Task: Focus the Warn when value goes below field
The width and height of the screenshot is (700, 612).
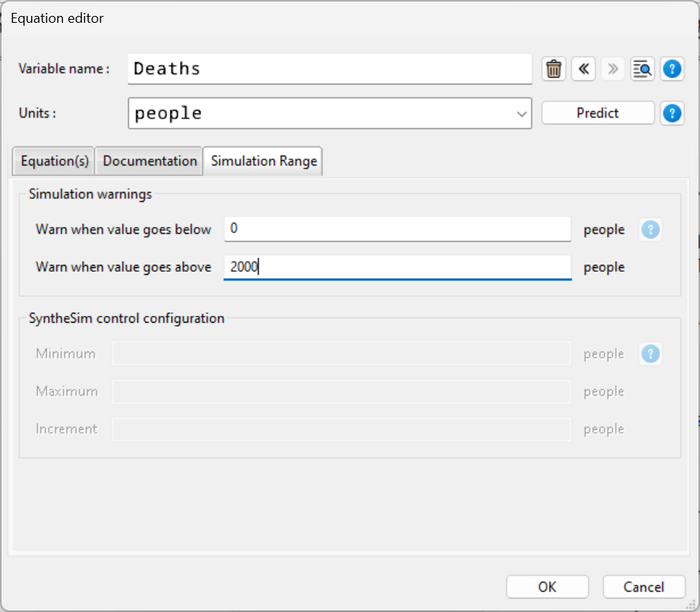Action: click(x=396, y=229)
